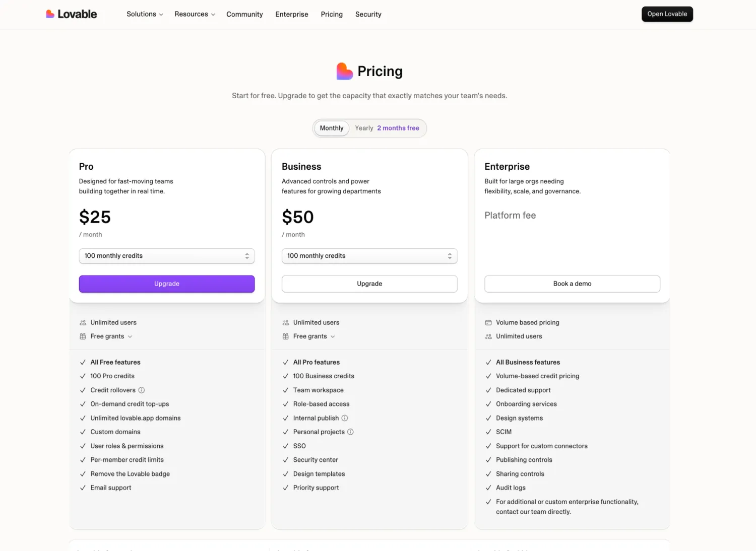Image resolution: width=756 pixels, height=551 pixels.
Task: Click the text Volume-based credit pricing
Action: tap(538, 376)
